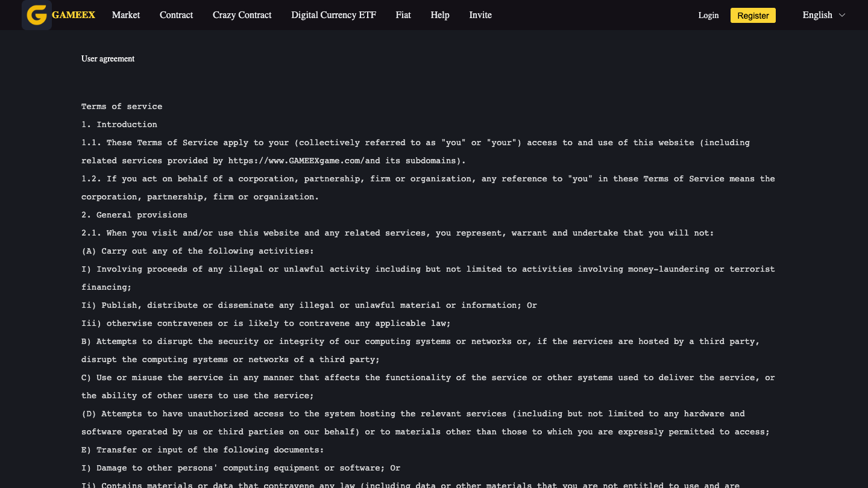Click the line "I) Damage to other persons' computing equipment"

241,468
